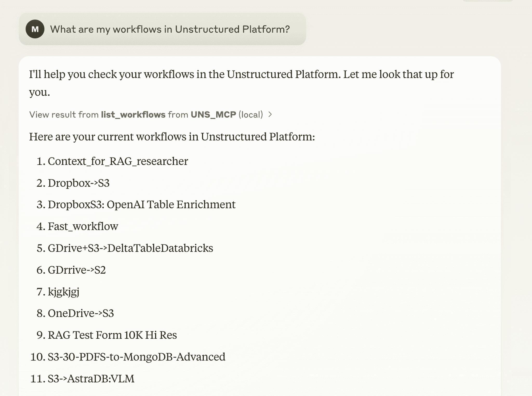Click RAG Test Form 10K Hi Res
Screen dimensions: 532x396
tap(112, 335)
